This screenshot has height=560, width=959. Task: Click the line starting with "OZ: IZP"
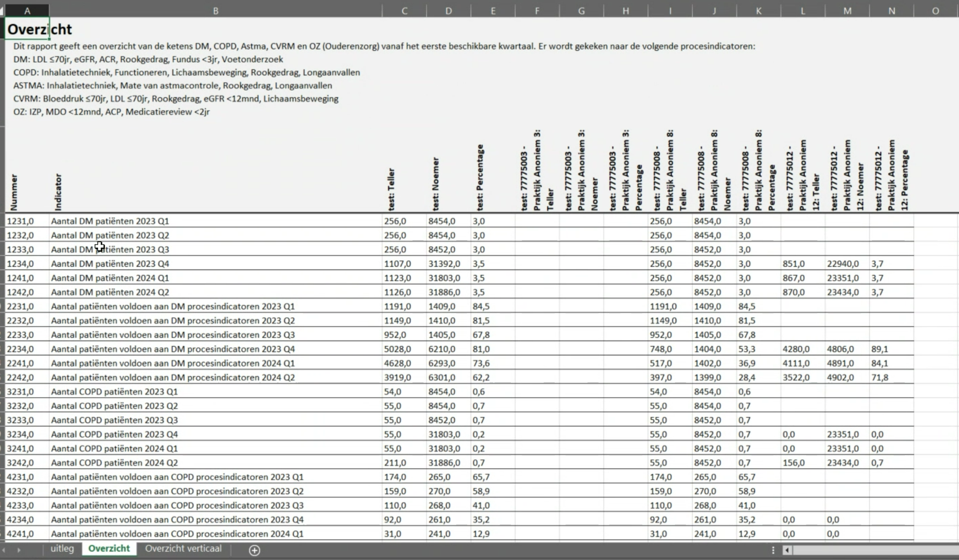point(111,112)
